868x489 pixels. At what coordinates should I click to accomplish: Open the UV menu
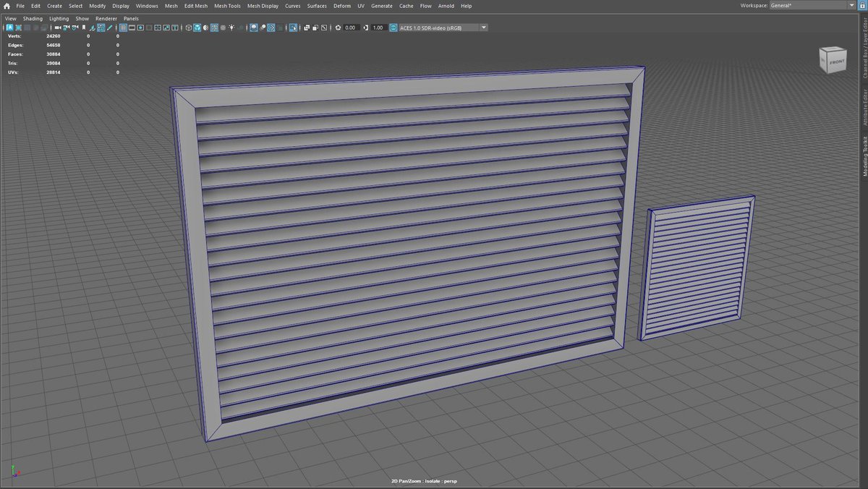tap(361, 6)
